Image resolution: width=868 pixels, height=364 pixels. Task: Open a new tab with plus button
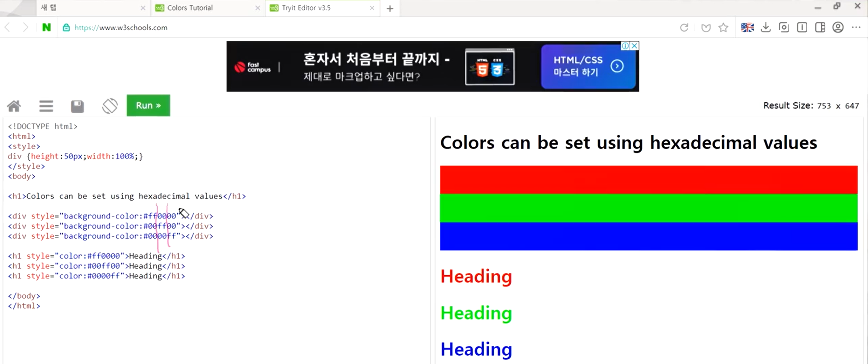tap(390, 8)
